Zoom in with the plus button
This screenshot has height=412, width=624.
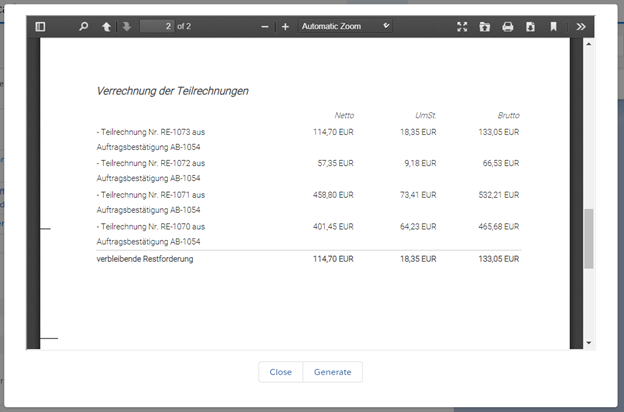tap(285, 26)
